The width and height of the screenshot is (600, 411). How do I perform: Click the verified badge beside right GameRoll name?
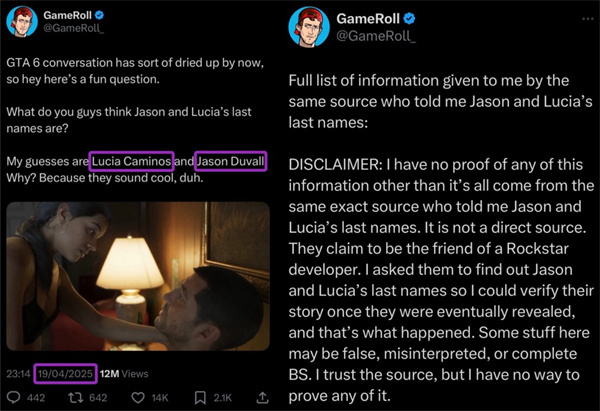pos(409,18)
